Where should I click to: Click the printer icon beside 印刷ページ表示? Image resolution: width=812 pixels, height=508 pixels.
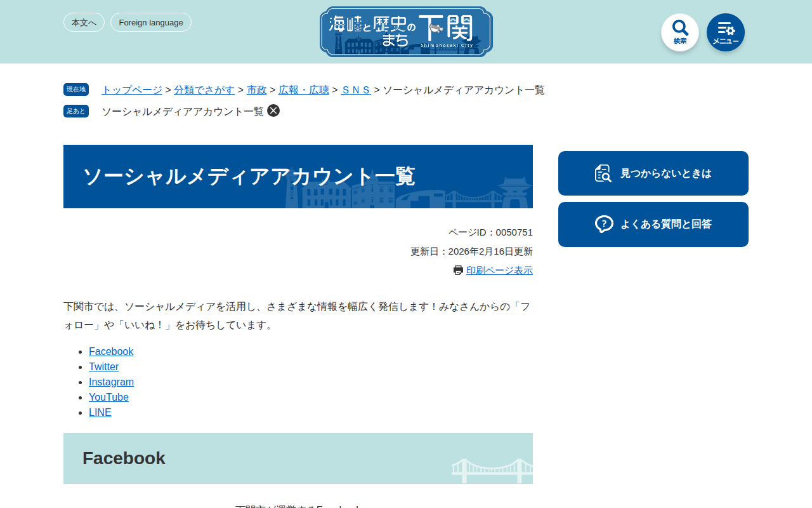[458, 271]
